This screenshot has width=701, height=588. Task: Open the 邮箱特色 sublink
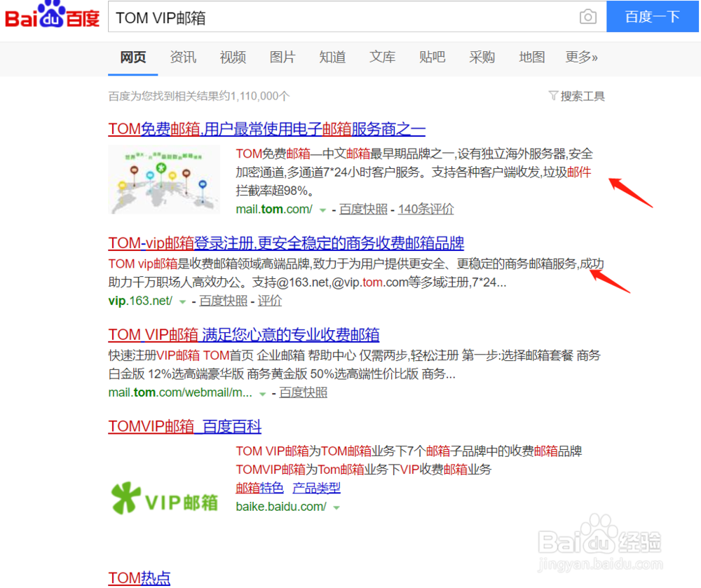point(260,488)
